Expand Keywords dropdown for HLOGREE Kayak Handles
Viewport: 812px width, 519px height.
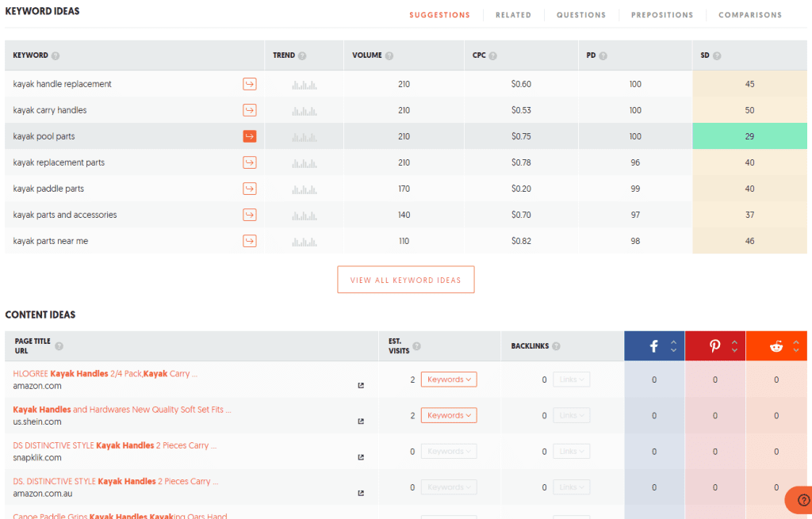(449, 380)
